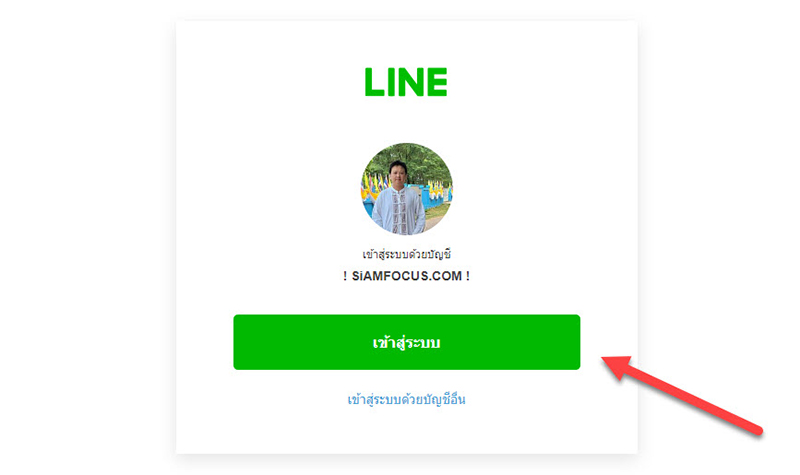The image size is (800, 475).
Task: Open the เข้าสู่ระบบด้วยบัญชีอื่น link
Action: tap(407, 399)
